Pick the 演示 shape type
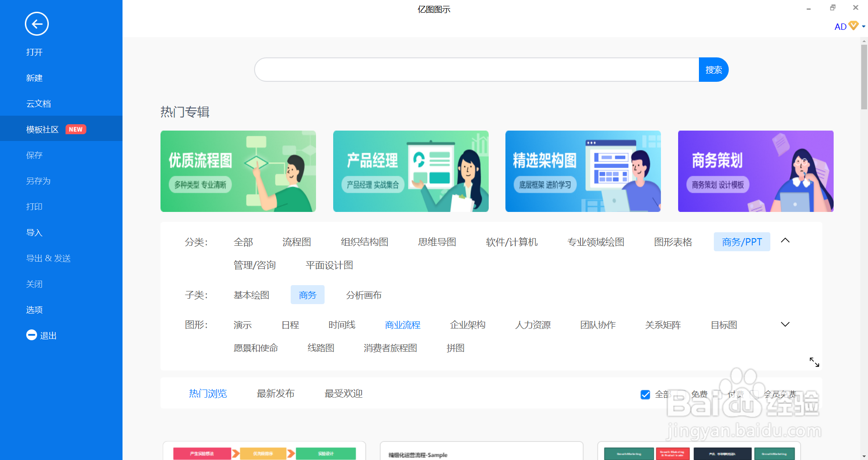Viewport: 868px width, 460px height. (243, 325)
